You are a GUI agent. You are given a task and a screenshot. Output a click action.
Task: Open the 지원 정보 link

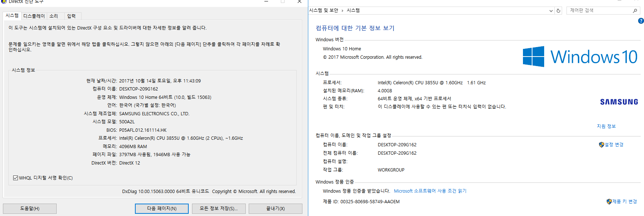[x=606, y=126]
